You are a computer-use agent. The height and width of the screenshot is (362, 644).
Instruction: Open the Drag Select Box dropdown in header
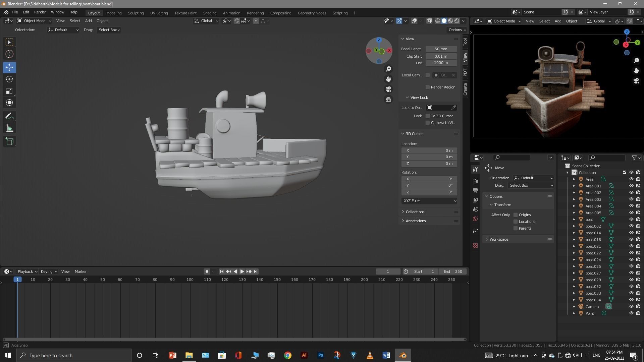coord(109,30)
